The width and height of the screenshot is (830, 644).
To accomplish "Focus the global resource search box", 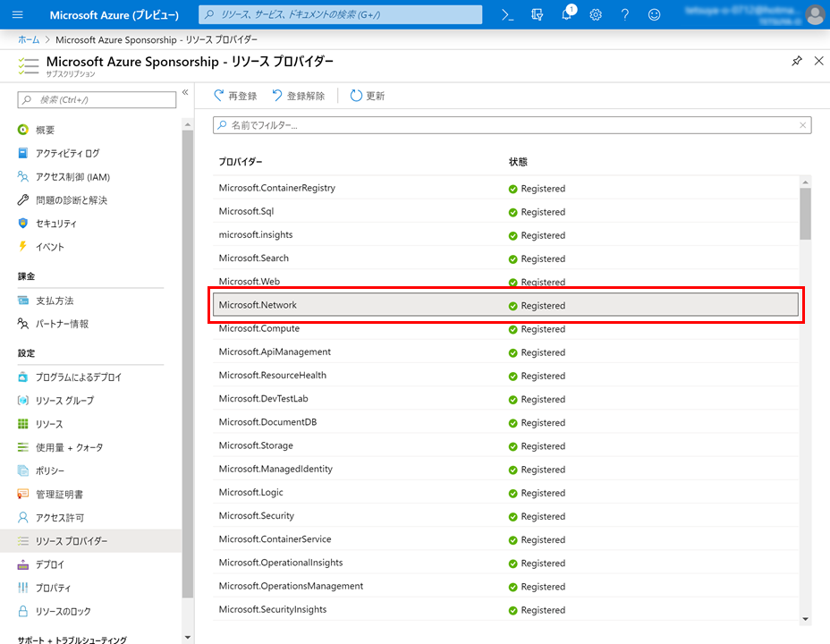I will [x=340, y=15].
